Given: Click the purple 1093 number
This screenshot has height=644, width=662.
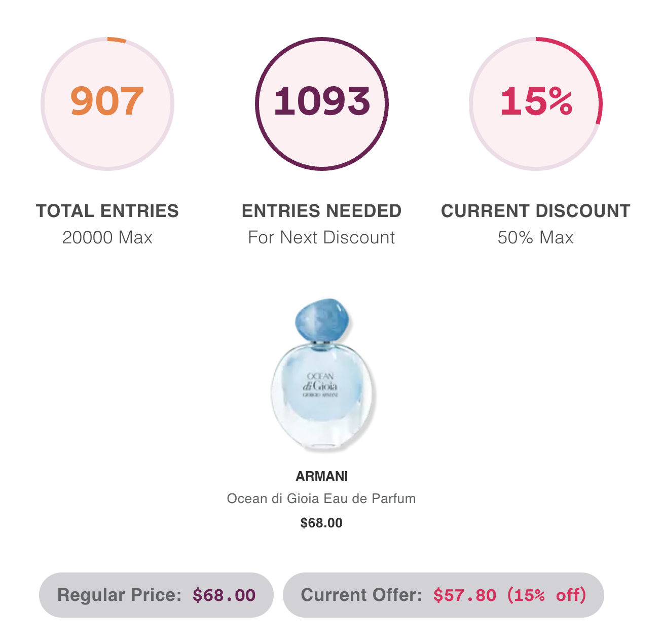Looking at the screenshot, I should (322, 100).
